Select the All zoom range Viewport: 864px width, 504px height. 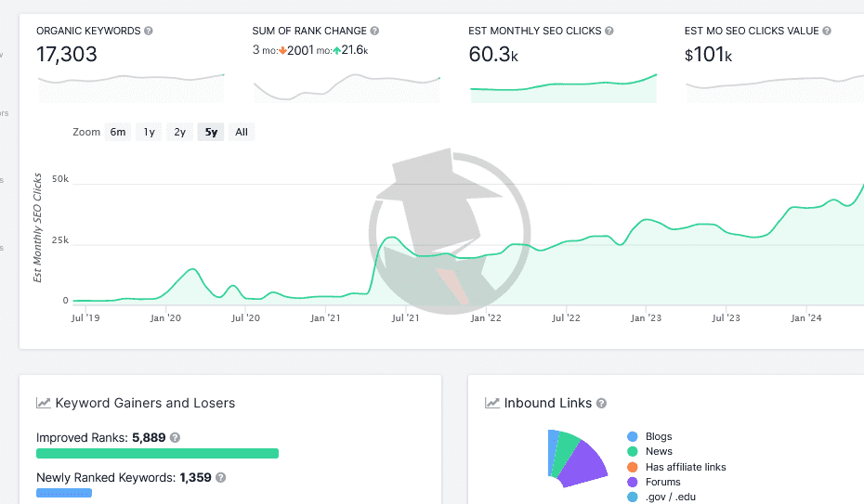(x=242, y=132)
